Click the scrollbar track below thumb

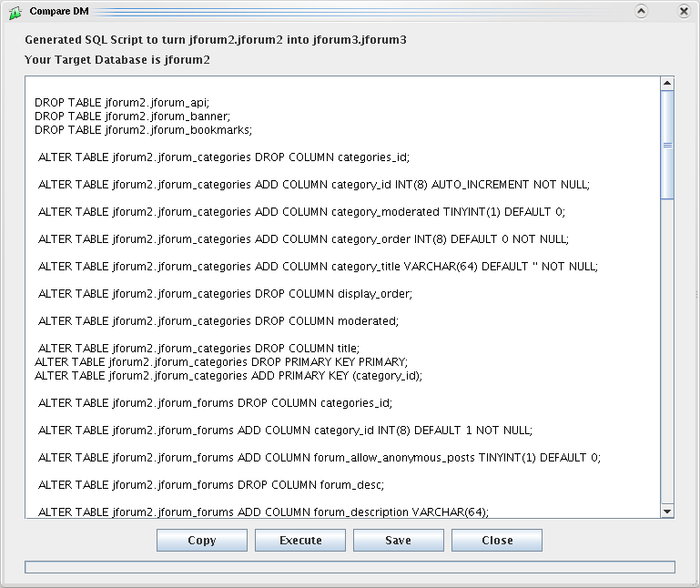pyautogui.click(x=667, y=352)
